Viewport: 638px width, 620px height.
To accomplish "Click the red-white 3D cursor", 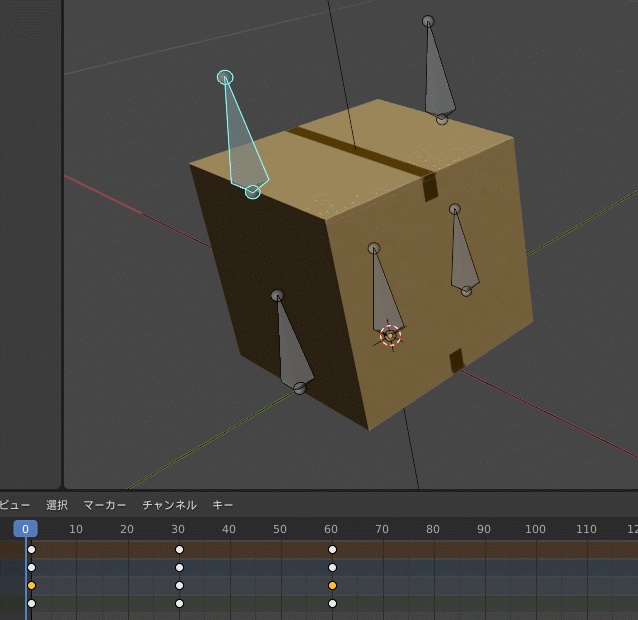I will [390, 336].
